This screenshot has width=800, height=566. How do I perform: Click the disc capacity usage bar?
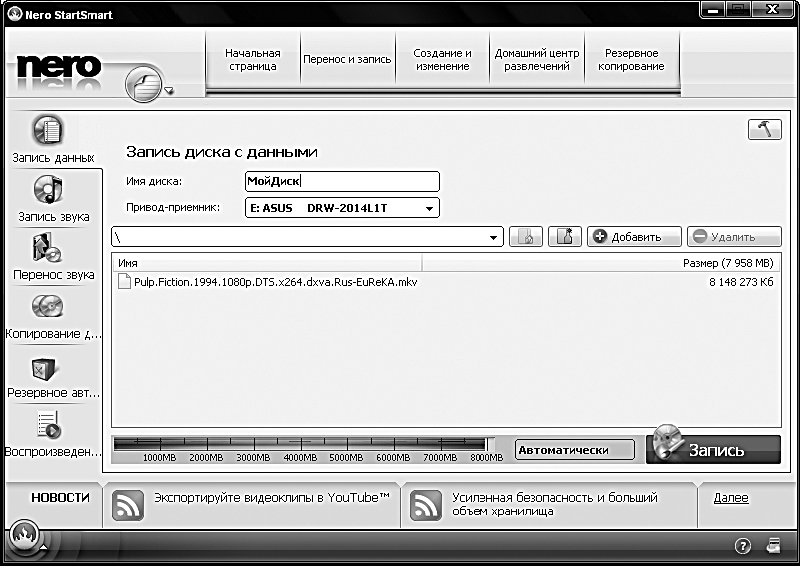click(x=304, y=444)
